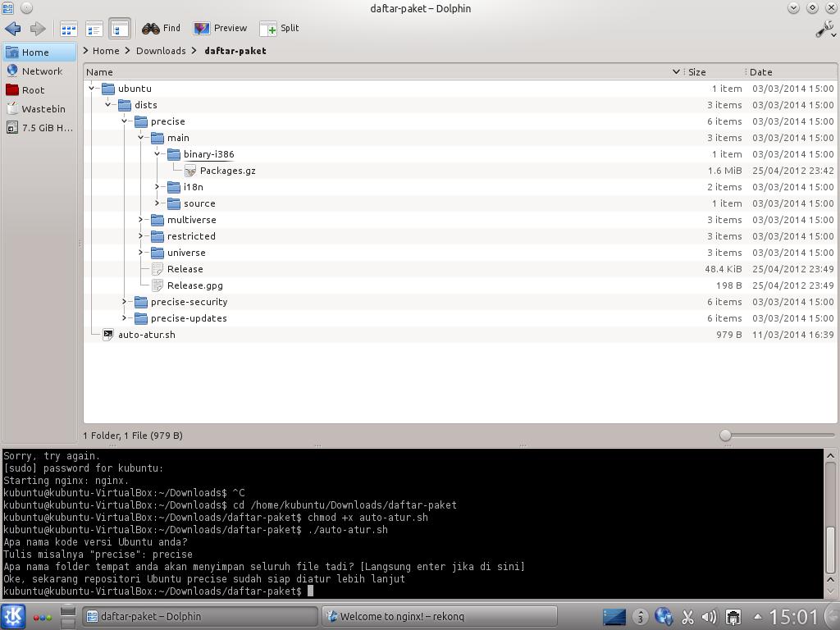This screenshot has width=840, height=630.
Task: Collapse the main folder
Action: (x=141, y=138)
